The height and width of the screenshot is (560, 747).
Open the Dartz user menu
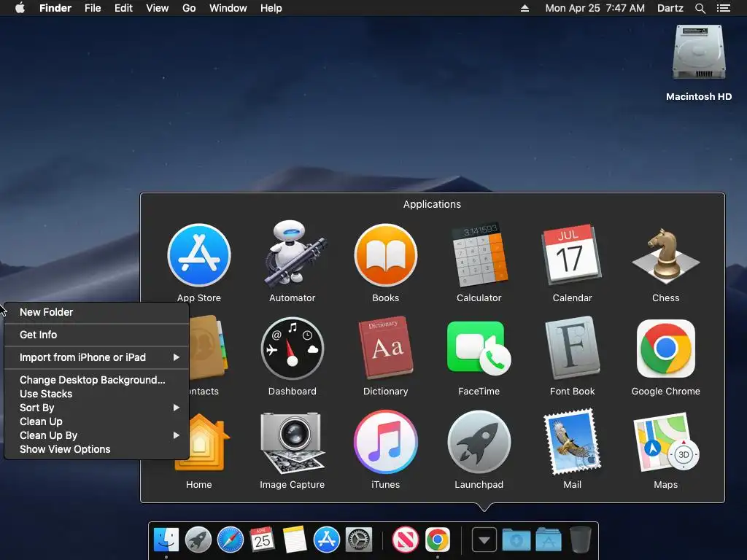[670, 8]
